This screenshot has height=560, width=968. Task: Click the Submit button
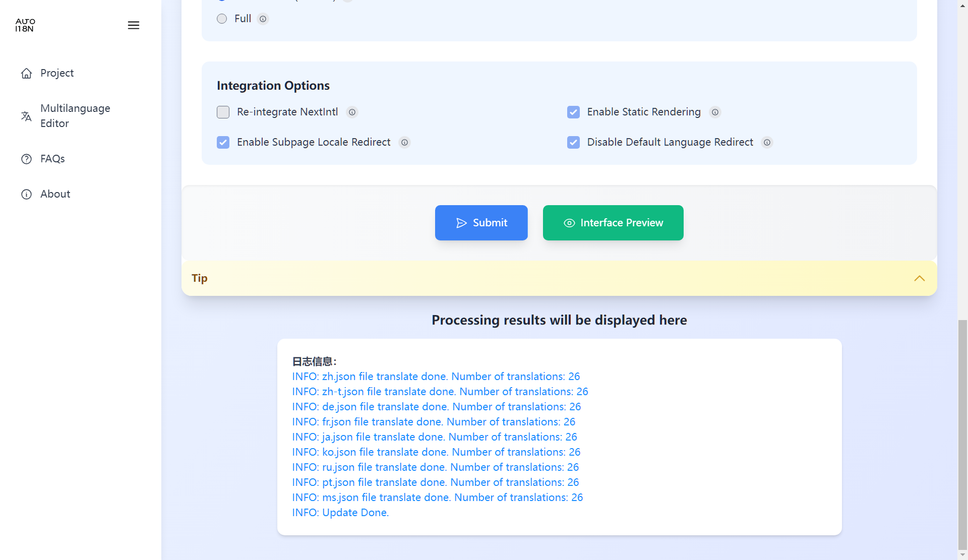tap(481, 223)
